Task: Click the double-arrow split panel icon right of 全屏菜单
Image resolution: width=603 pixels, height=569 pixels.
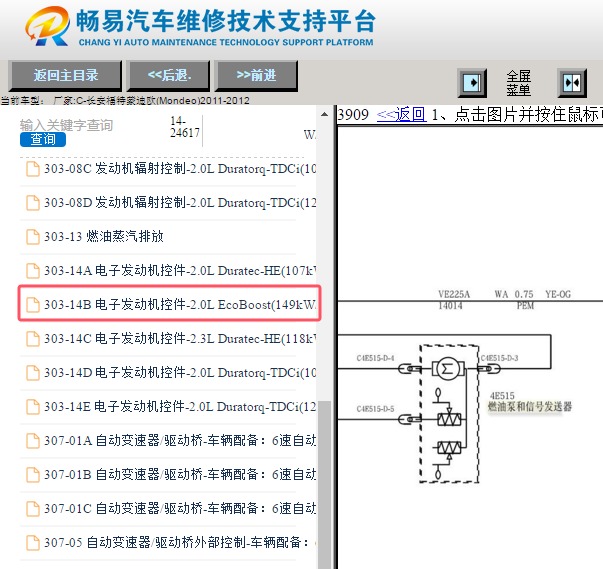Action: (572, 83)
